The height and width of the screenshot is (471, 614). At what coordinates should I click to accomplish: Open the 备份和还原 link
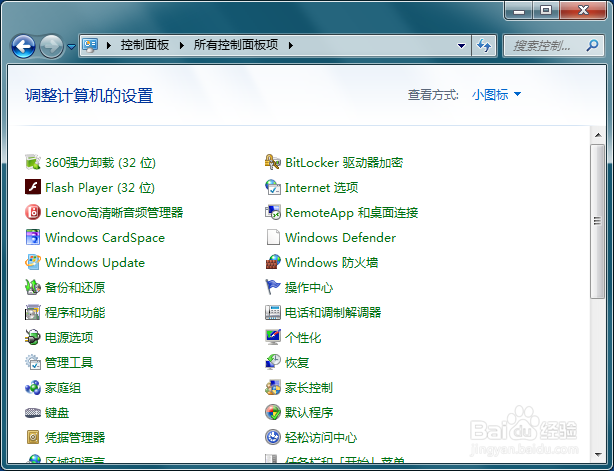75,288
